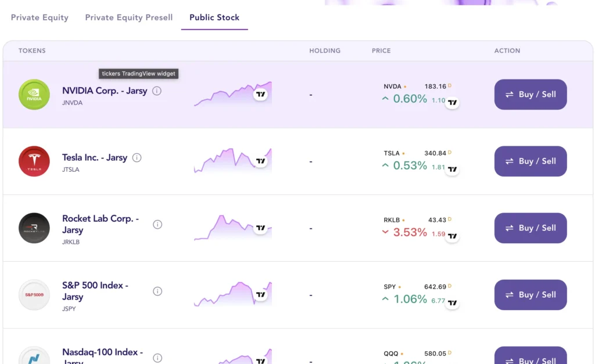Click the JRKLB ticker symbol

[x=71, y=242]
